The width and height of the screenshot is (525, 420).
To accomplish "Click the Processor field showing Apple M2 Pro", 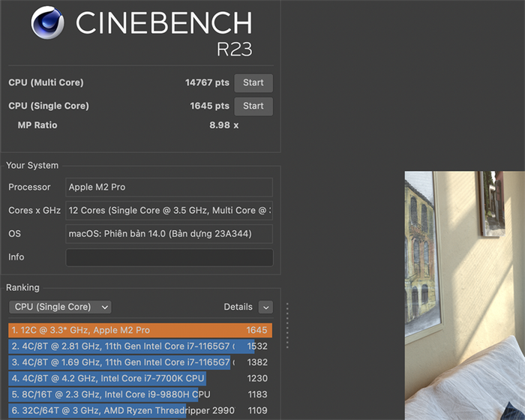I will coord(169,187).
